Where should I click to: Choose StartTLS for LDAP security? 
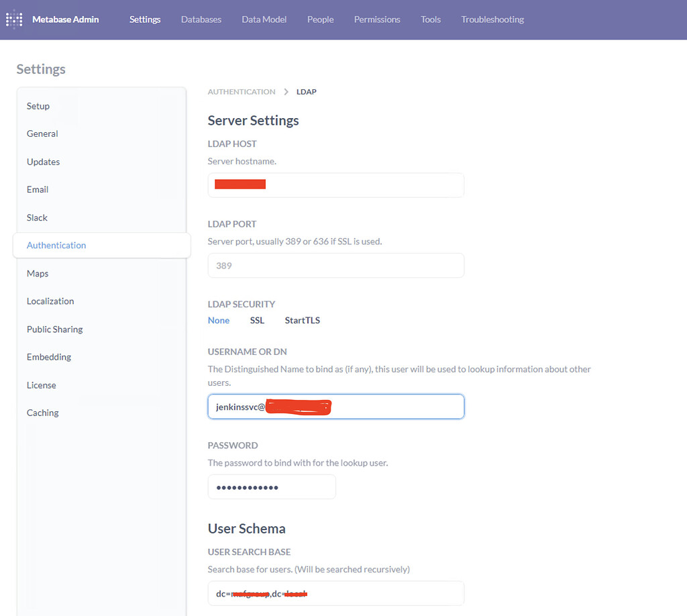tap(302, 320)
